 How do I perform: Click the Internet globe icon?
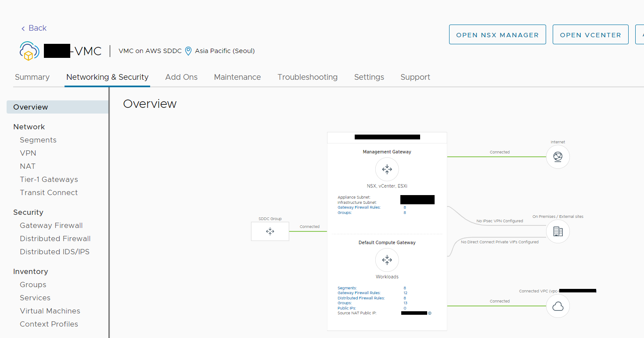point(558,157)
